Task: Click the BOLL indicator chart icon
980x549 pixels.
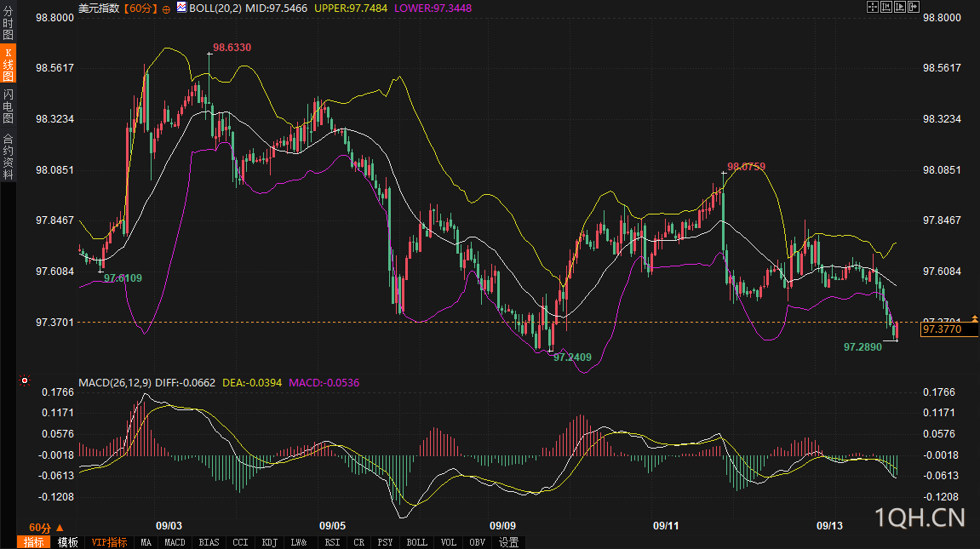Action: pyautogui.click(x=181, y=8)
